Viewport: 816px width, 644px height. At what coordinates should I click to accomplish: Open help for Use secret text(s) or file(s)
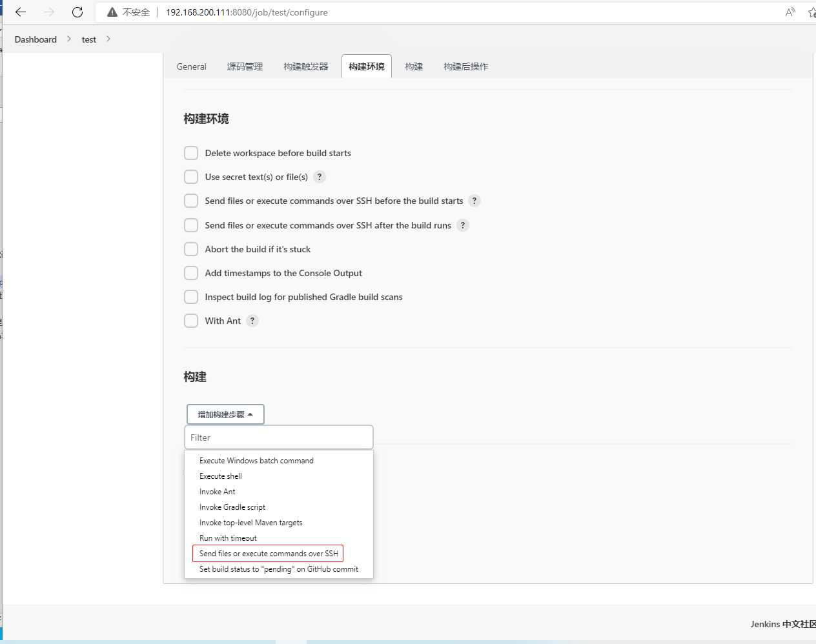(320, 177)
